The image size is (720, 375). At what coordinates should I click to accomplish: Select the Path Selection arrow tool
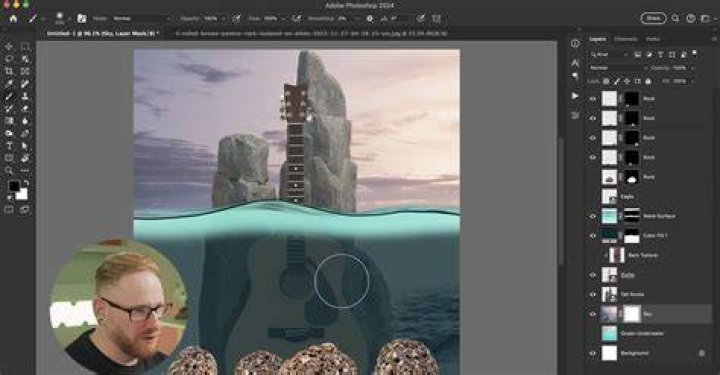(25, 146)
